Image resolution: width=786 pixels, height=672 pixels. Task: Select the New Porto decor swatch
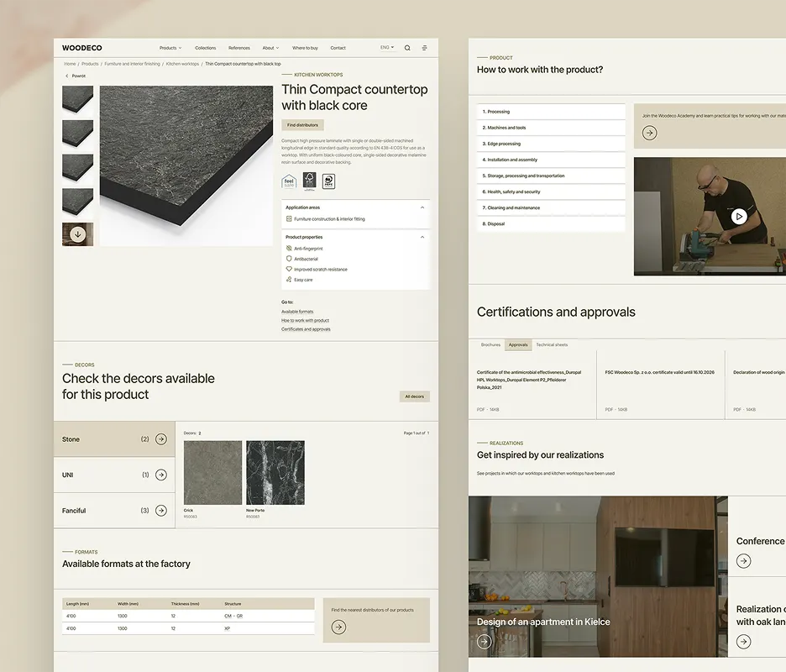275,472
